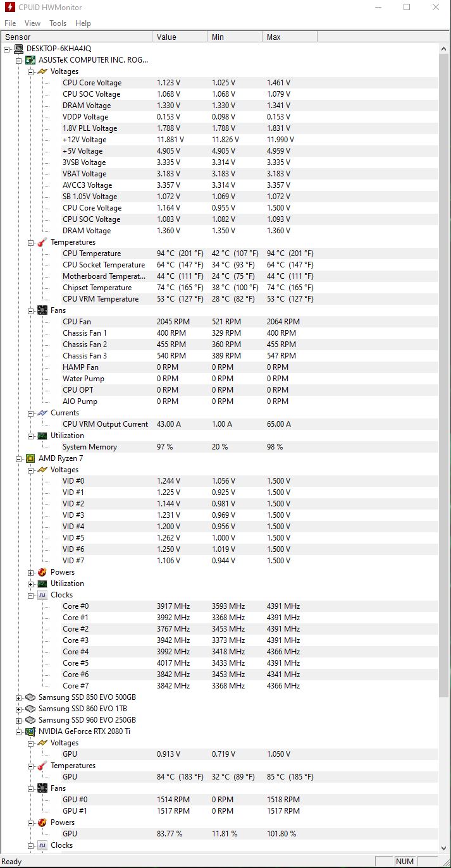Click the Ryzen Powers flame icon

42,572
